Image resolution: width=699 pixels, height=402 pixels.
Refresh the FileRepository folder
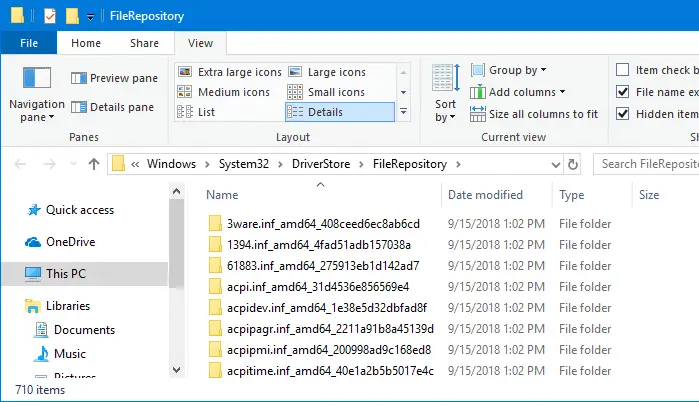point(573,164)
